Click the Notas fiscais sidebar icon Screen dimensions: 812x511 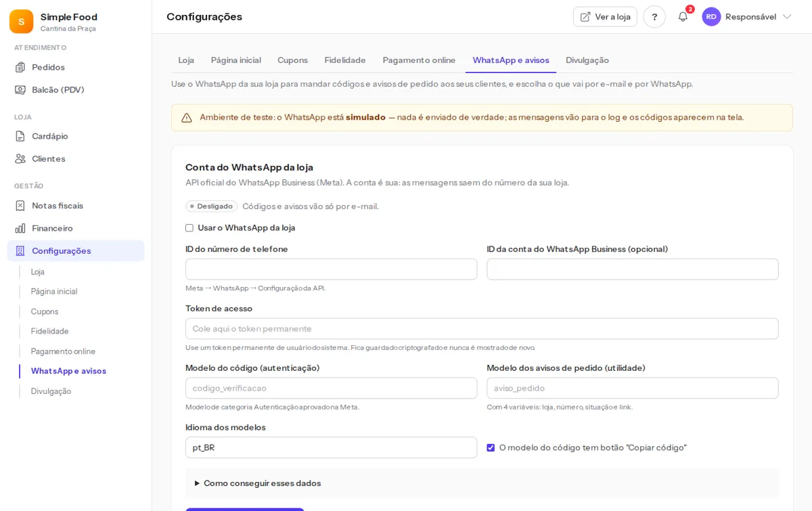20,206
